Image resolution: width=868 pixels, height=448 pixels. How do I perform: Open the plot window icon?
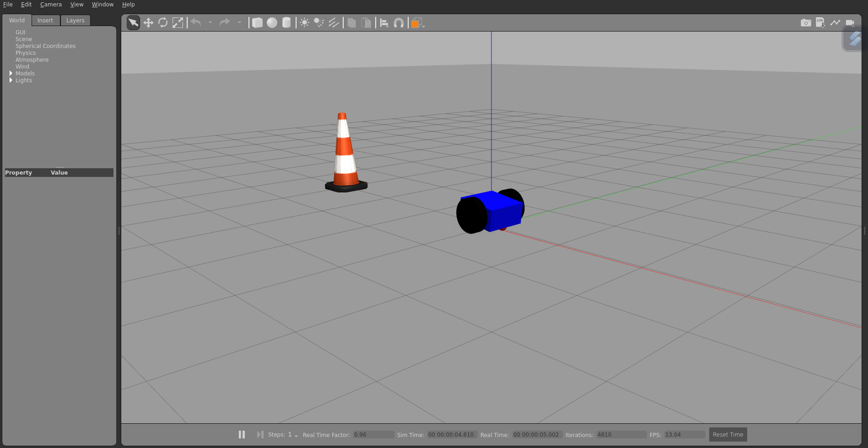(835, 22)
